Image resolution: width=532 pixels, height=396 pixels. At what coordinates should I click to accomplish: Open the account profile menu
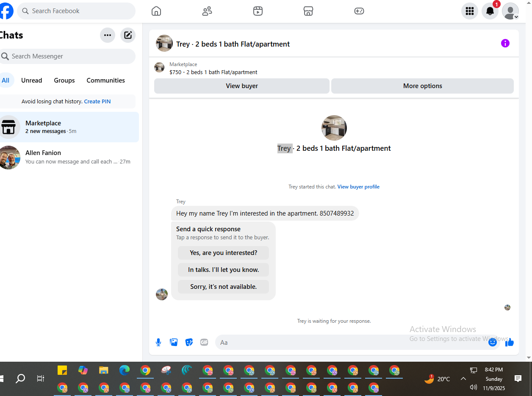coord(510,11)
